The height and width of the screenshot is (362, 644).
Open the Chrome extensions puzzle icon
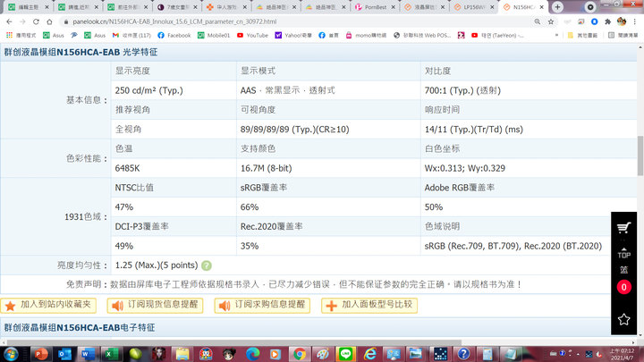608,21
